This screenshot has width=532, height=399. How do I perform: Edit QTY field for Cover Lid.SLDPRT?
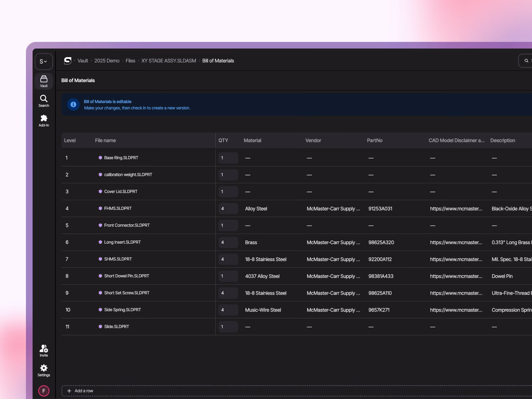click(x=228, y=192)
